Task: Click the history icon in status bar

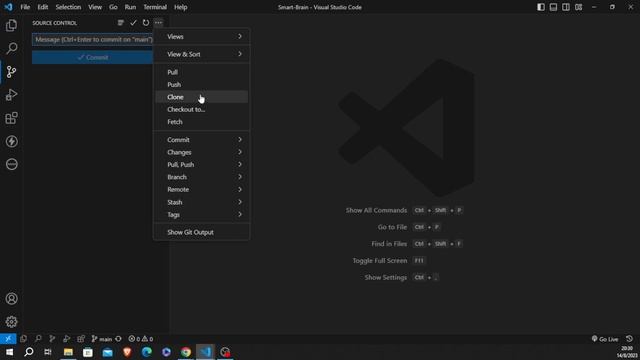Action: (x=629, y=339)
